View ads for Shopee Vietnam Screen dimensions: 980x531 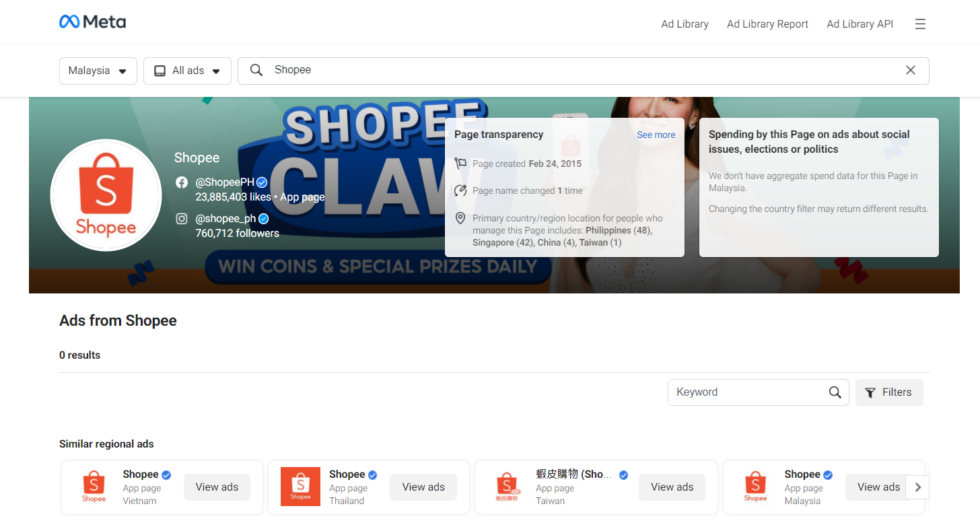(217, 487)
